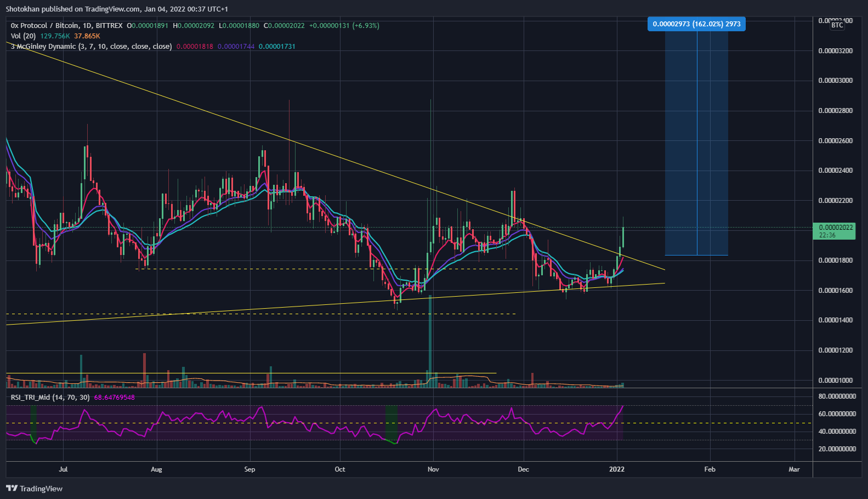Viewport: 868px width, 499px height.
Task: Click the 0.00002400 price axis label
Action: pos(836,171)
